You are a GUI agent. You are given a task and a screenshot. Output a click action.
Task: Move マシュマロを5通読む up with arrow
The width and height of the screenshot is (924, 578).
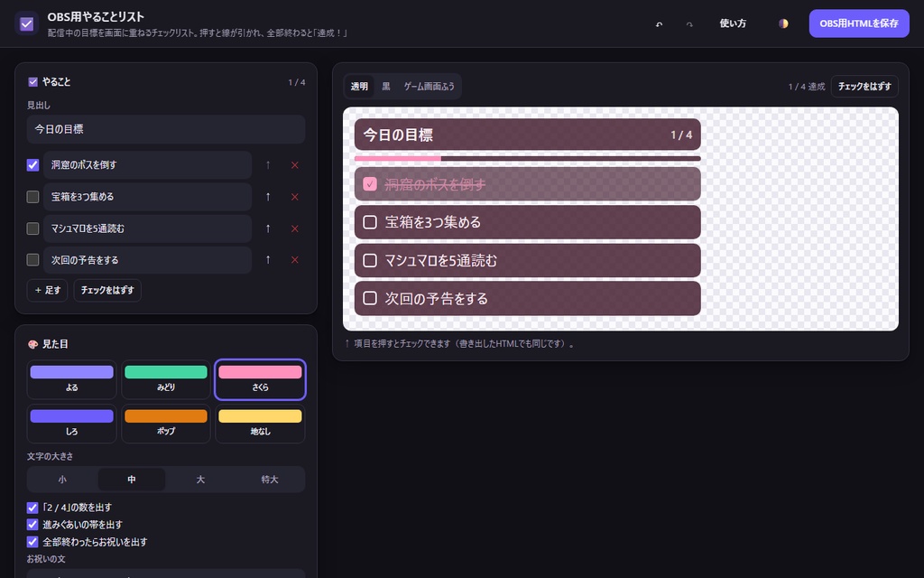click(x=268, y=228)
